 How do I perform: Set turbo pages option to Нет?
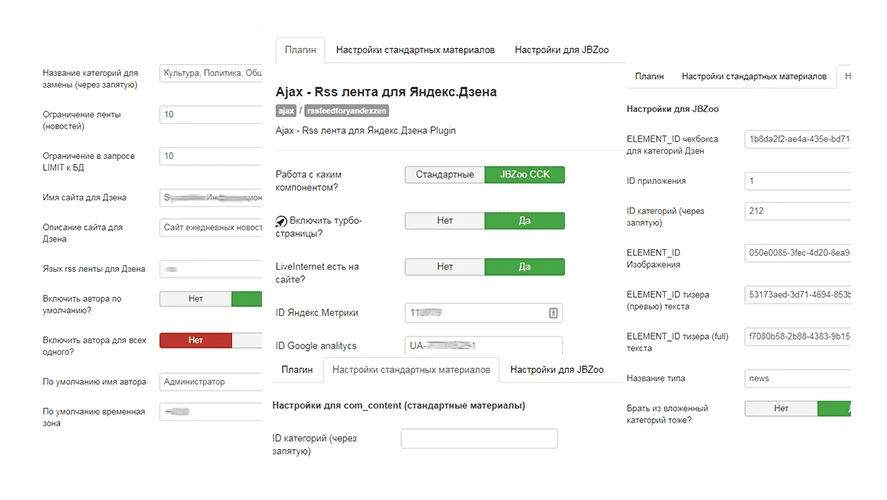click(445, 221)
